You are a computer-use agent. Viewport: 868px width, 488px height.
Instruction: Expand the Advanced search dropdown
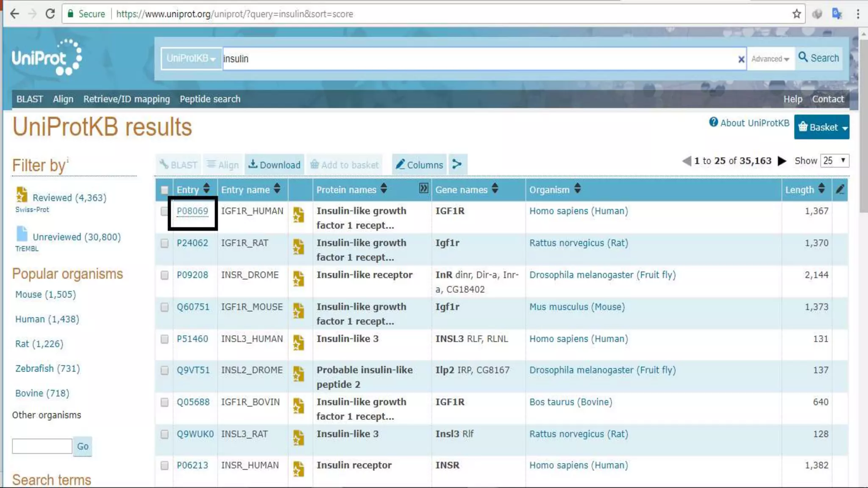tap(770, 59)
